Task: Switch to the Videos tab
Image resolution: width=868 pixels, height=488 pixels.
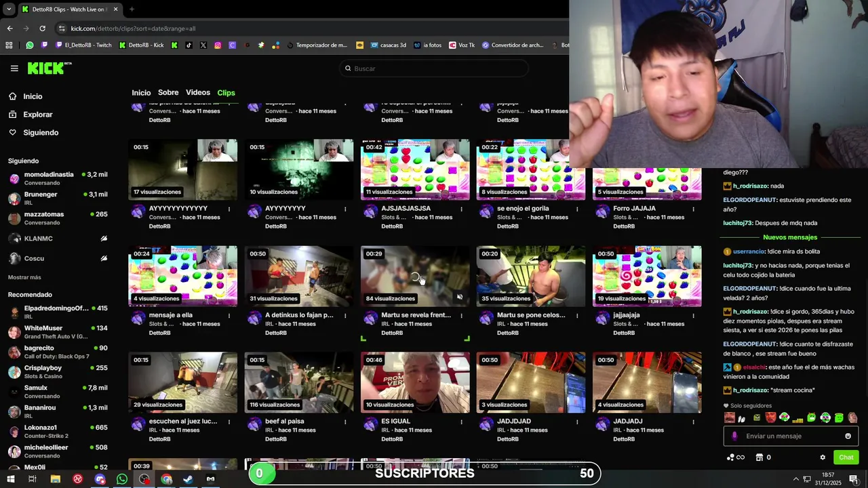Action: tap(198, 93)
